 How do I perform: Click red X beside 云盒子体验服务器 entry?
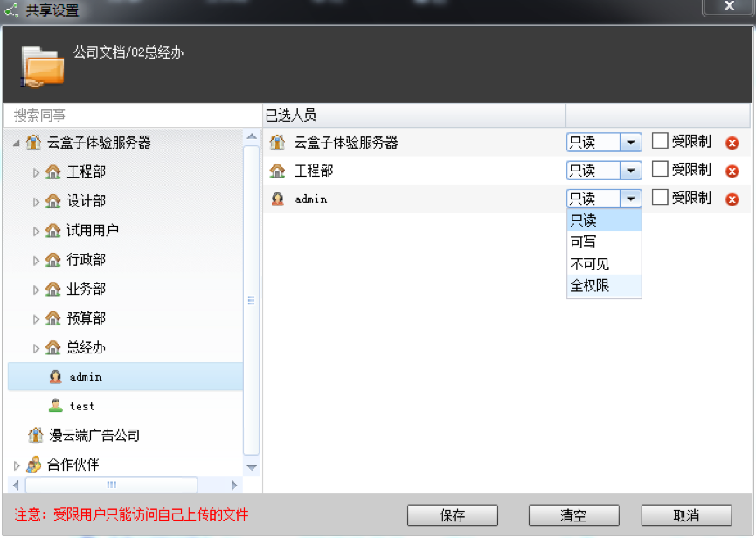pos(732,143)
